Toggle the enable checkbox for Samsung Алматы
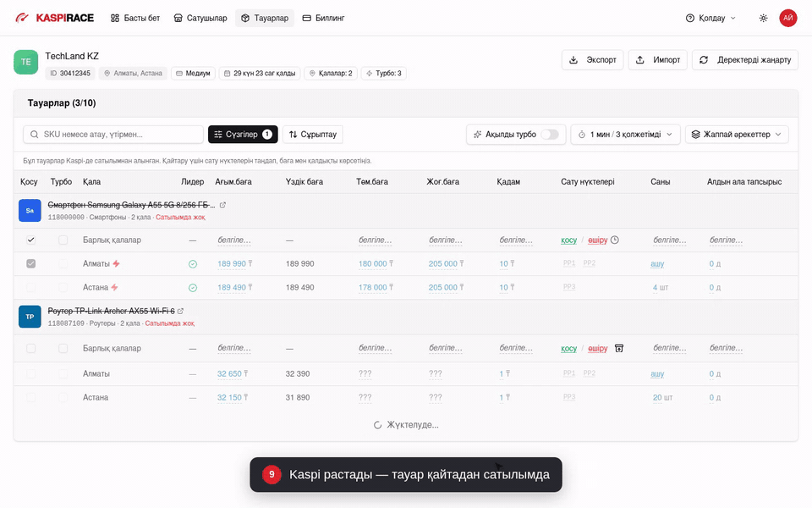The image size is (812, 508). (31, 264)
